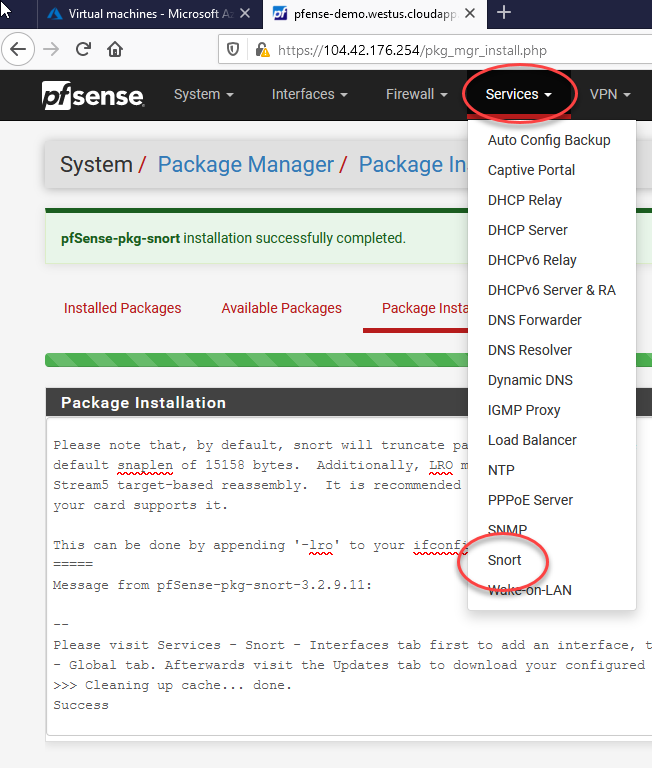Select Auto Config Backup from Services menu
Screen dimensions: 652x768
pyautogui.click(x=549, y=140)
